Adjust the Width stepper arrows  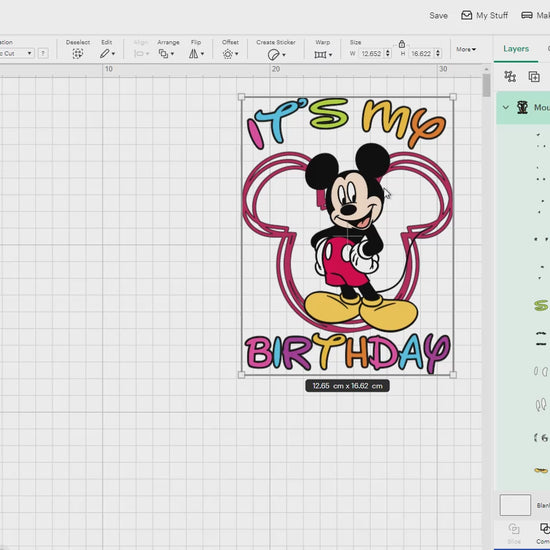coord(388,53)
